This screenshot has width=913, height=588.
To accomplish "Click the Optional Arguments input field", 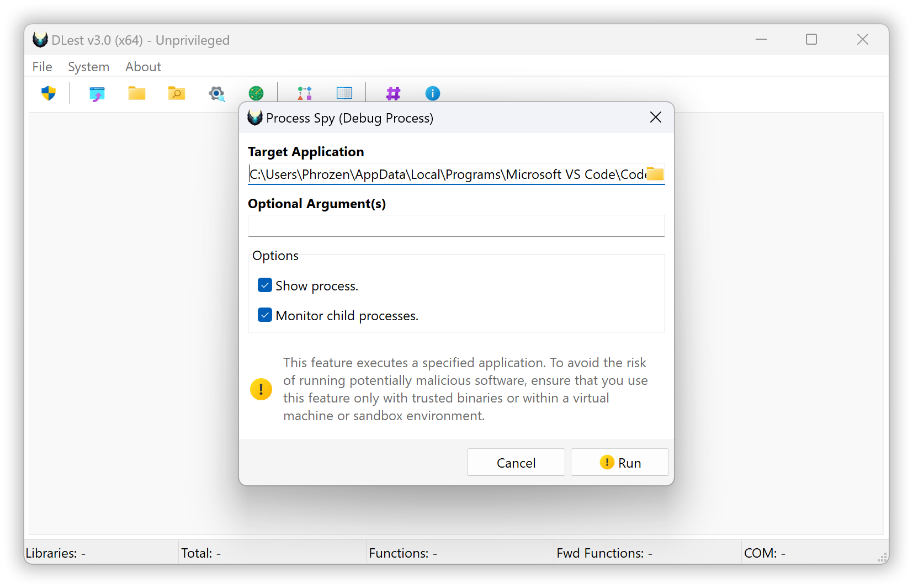I will pyautogui.click(x=456, y=225).
